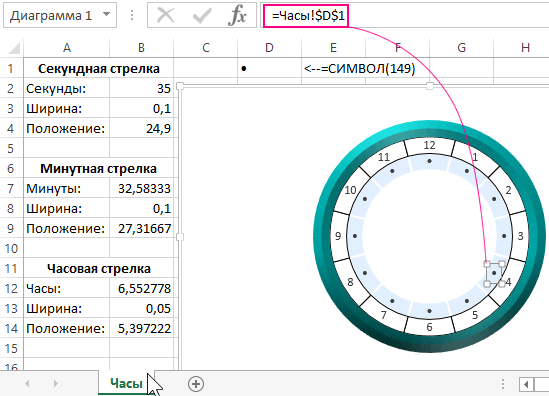Open the Name Box dropdown arrow

[106, 15]
